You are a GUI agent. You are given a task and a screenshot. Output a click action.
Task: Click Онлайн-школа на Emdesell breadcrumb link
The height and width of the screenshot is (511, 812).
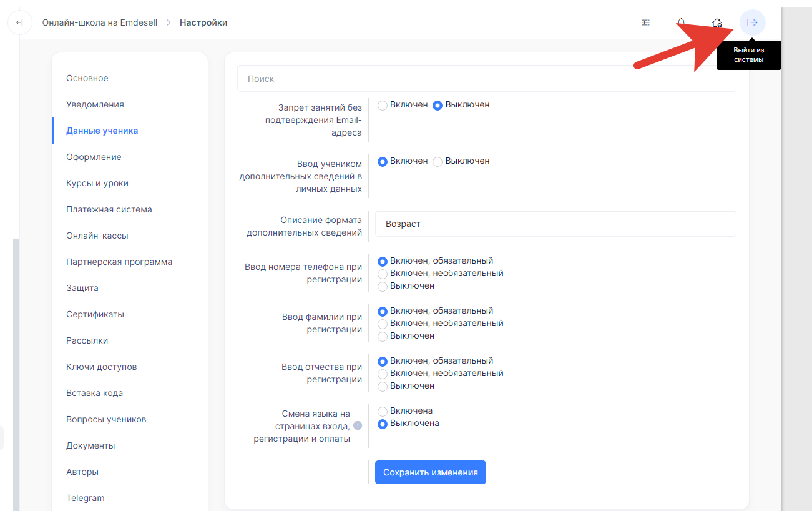click(100, 22)
